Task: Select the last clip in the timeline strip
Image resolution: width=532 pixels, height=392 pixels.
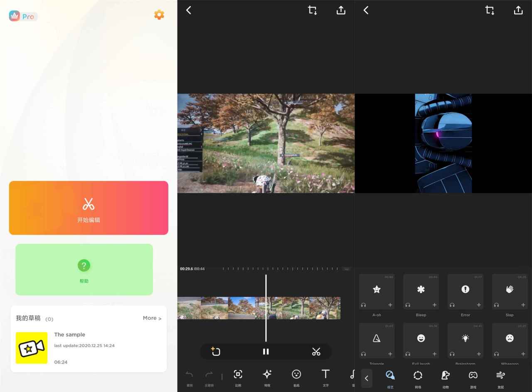Action: 325,308
